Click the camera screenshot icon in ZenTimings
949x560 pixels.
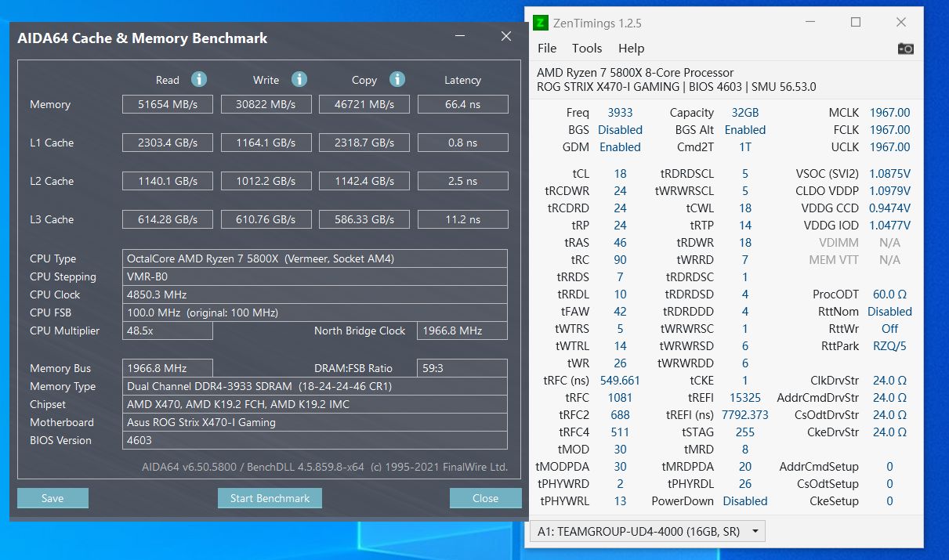pos(905,48)
